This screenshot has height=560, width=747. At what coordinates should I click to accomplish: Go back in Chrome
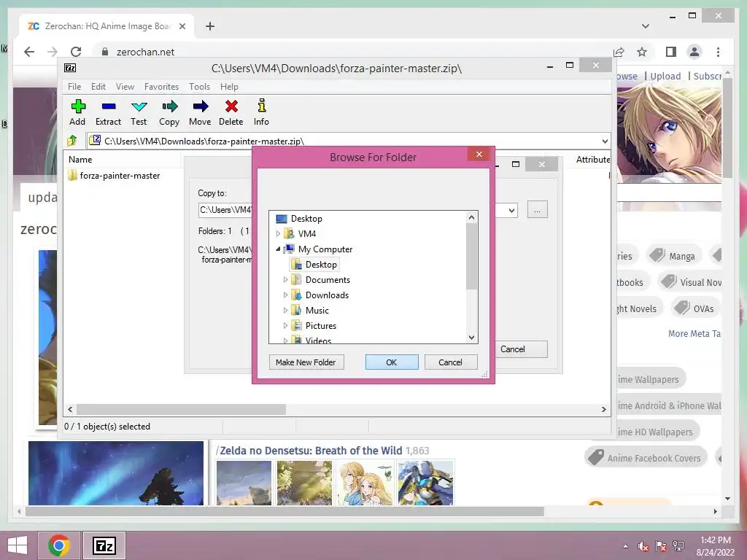click(x=29, y=52)
